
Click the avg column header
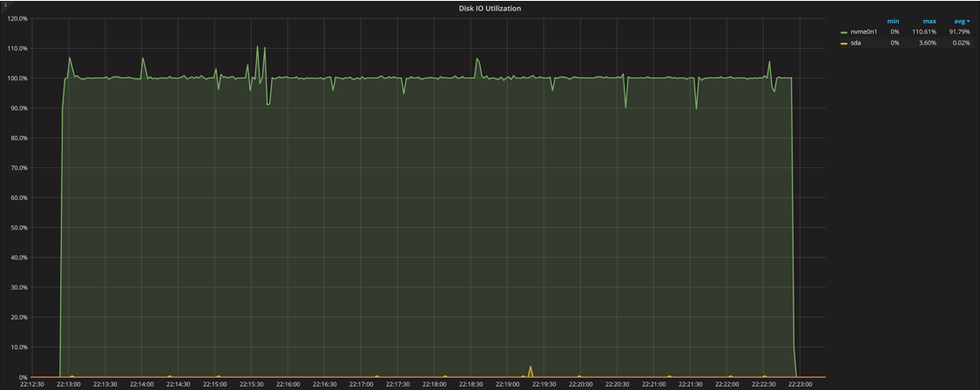(957, 21)
